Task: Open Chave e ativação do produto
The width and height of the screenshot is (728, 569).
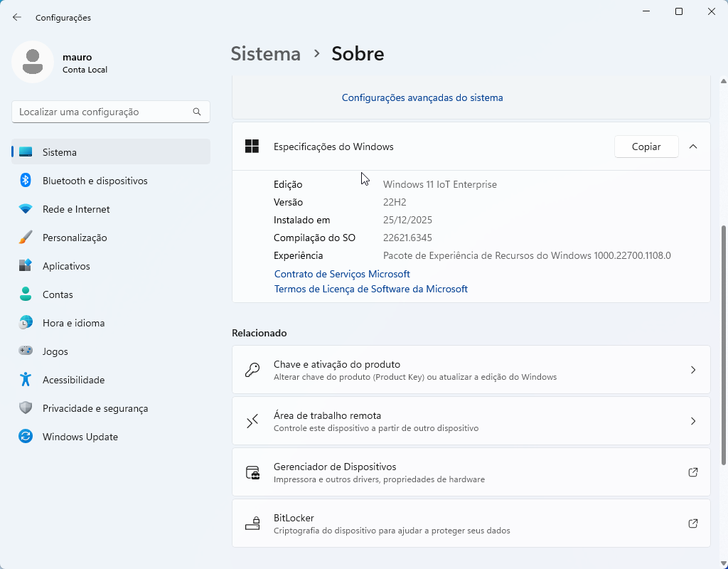Action: [471, 370]
